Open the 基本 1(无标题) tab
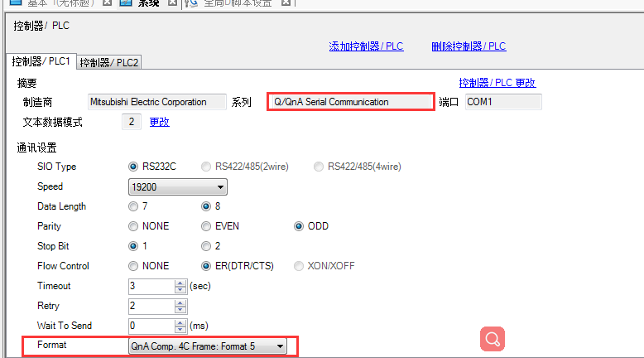Image resolution: width=644 pixels, height=358 pixels. (x=60, y=3)
